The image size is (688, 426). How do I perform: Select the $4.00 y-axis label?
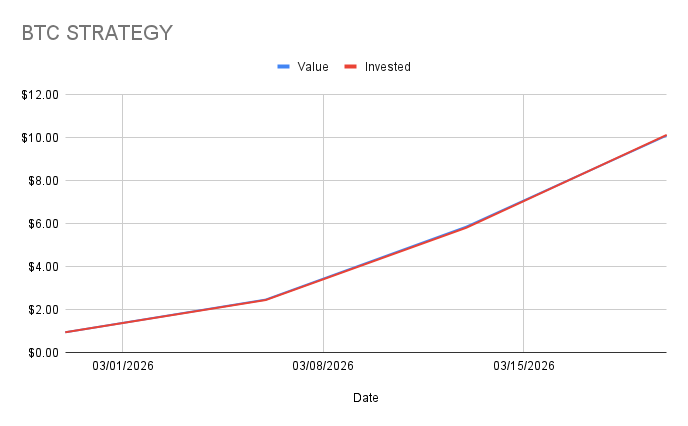42,267
